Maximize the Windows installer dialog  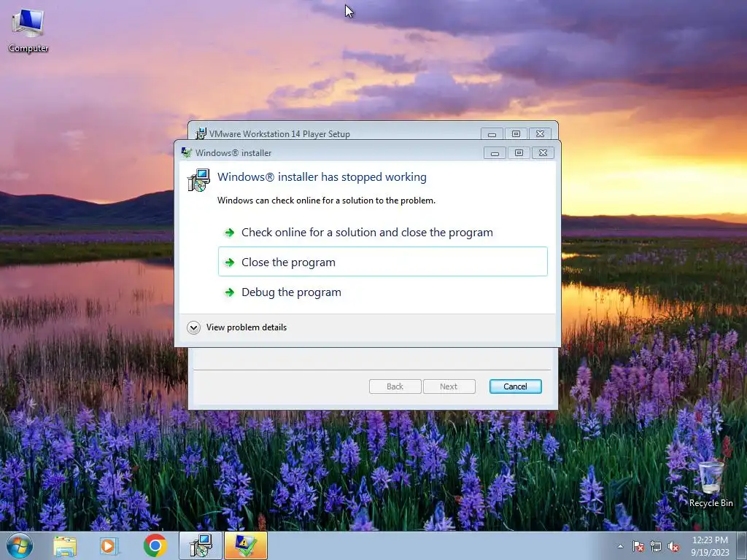click(519, 153)
